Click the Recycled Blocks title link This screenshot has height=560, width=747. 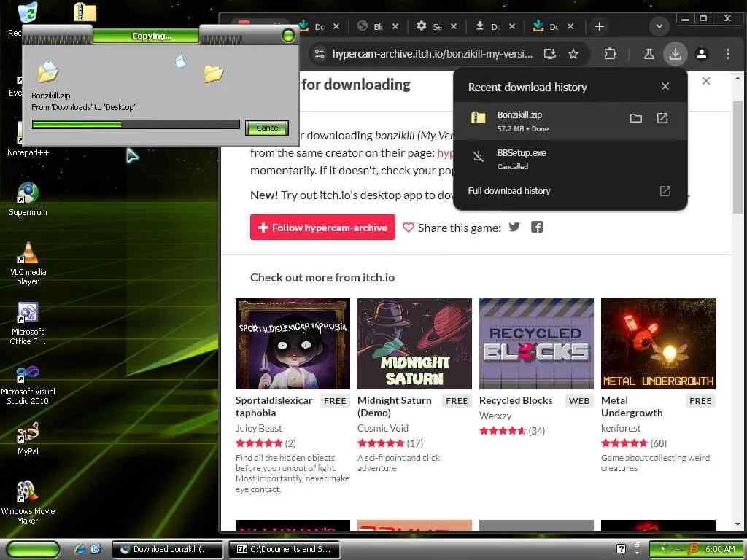point(516,400)
